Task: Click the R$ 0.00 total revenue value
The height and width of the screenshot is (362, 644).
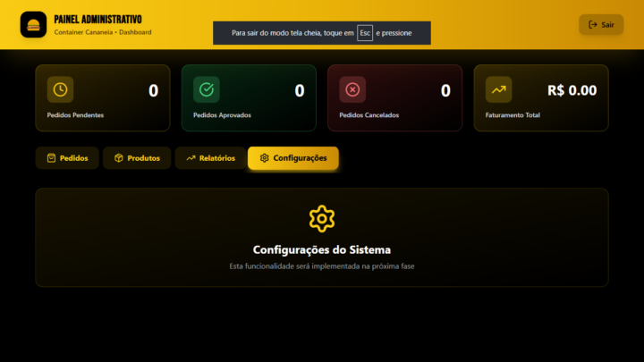Action: pos(572,90)
